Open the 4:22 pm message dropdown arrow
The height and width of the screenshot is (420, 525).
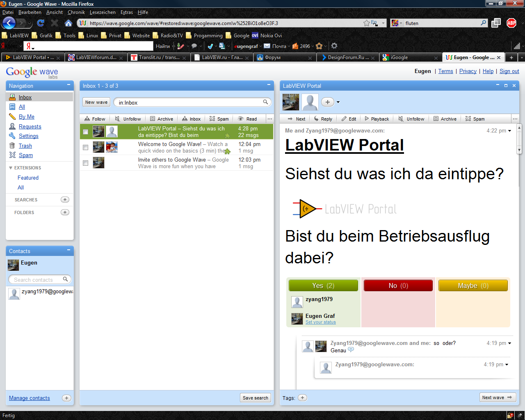coord(510,131)
